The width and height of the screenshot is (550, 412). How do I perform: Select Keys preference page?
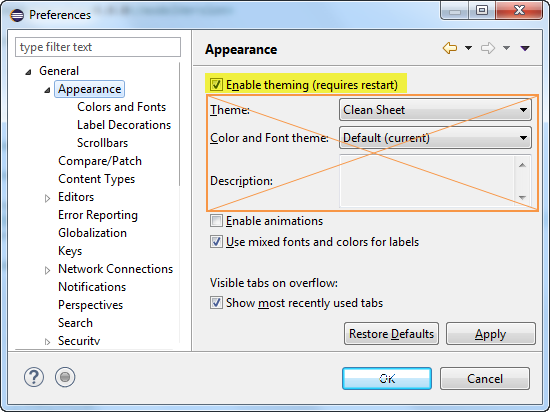click(x=70, y=251)
